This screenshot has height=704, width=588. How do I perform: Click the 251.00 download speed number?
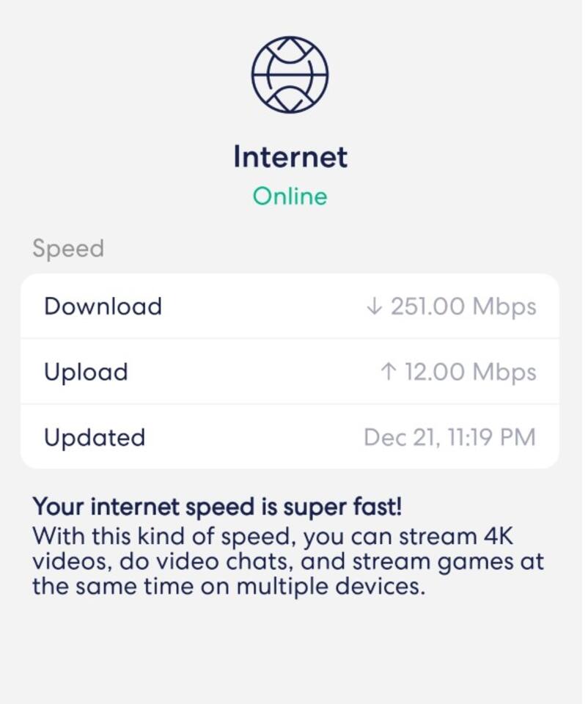click(x=428, y=307)
